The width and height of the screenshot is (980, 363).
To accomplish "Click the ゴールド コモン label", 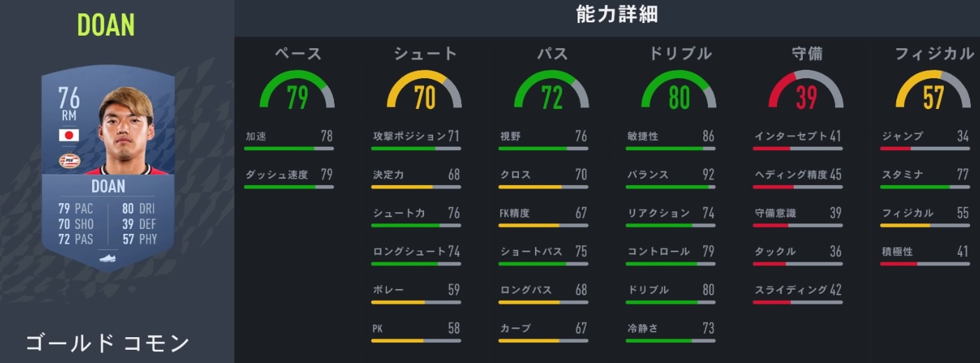I will [107, 343].
